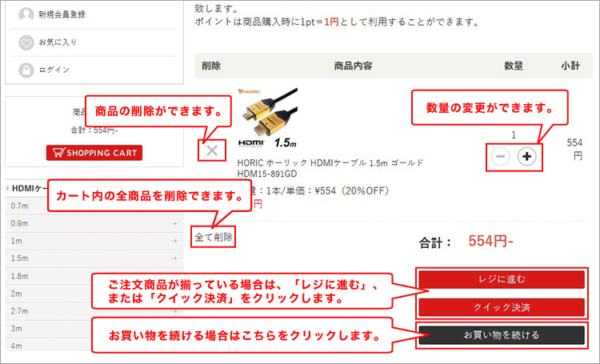Open the 3m cable length category
This screenshot has width=600, height=364.
tap(94, 329)
